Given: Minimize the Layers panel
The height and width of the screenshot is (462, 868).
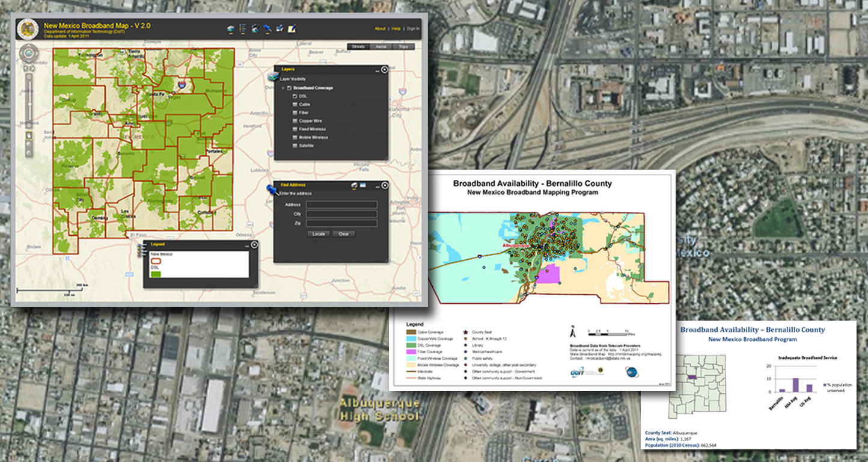Looking at the screenshot, I should 377,71.
